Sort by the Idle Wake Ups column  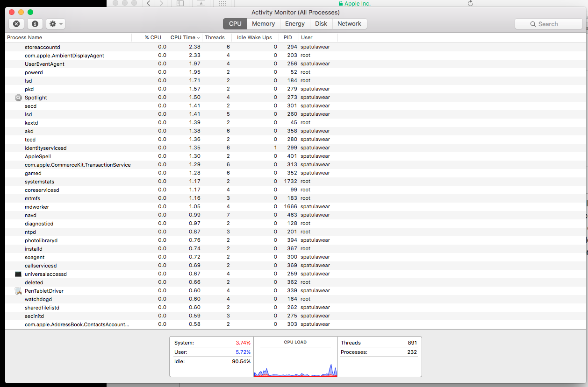255,37
